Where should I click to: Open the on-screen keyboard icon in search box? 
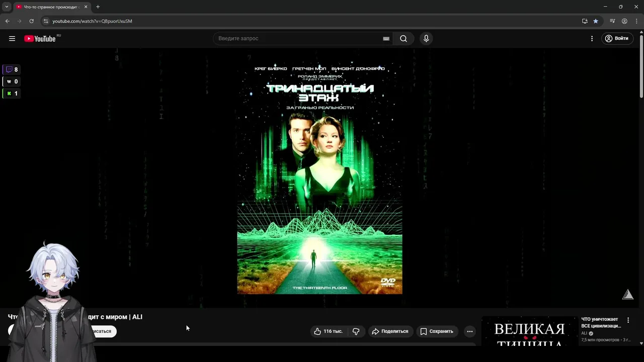tap(386, 39)
